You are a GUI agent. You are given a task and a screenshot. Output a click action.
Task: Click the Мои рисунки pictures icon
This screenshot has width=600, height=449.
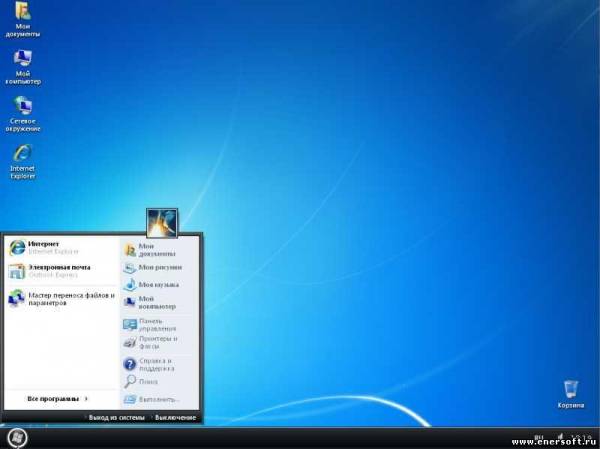[x=130, y=268]
